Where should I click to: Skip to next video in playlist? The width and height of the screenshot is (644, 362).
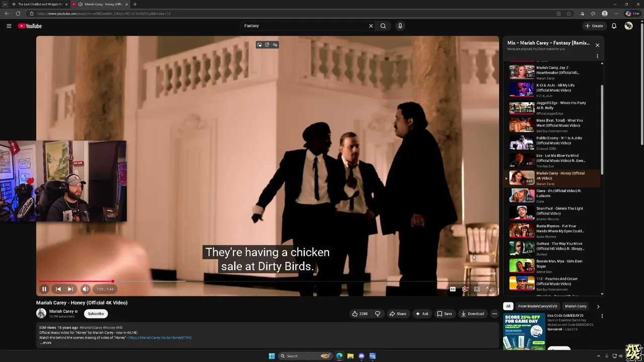(70, 289)
